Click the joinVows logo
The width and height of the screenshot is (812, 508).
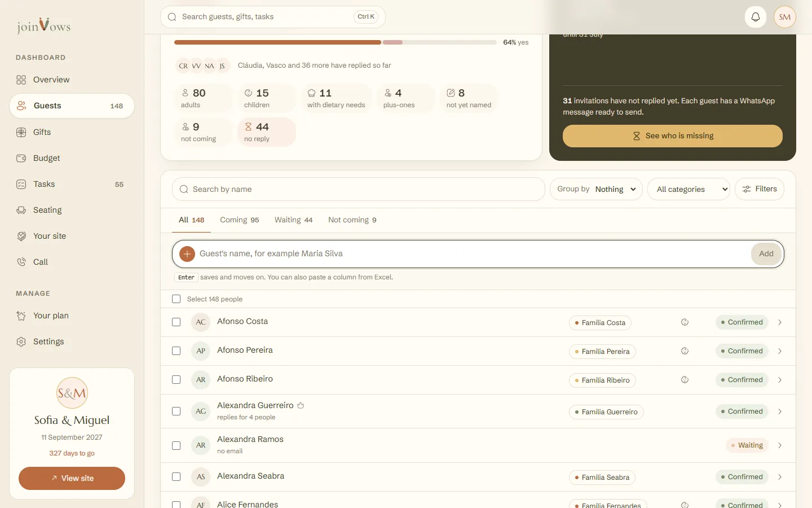(x=43, y=25)
